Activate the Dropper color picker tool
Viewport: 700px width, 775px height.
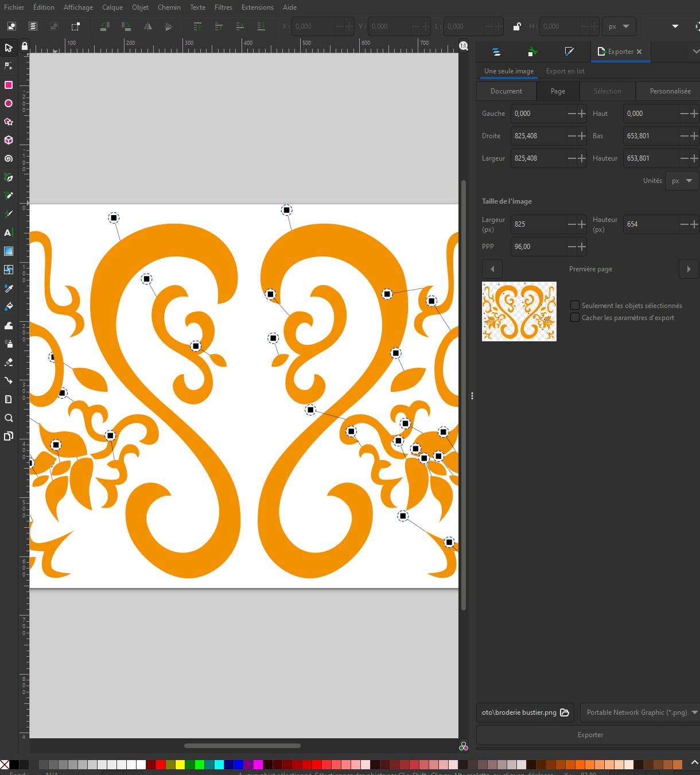[x=9, y=288]
